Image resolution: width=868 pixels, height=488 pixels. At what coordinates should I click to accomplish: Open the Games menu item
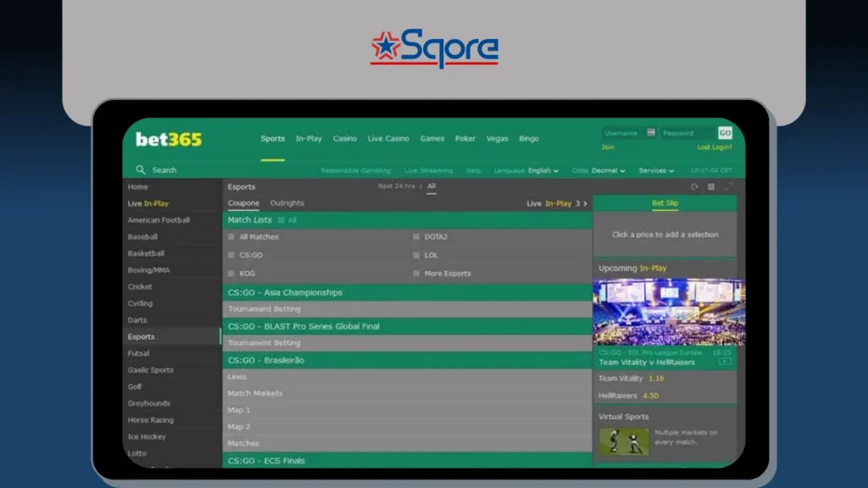pyautogui.click(x=432, y=139)
